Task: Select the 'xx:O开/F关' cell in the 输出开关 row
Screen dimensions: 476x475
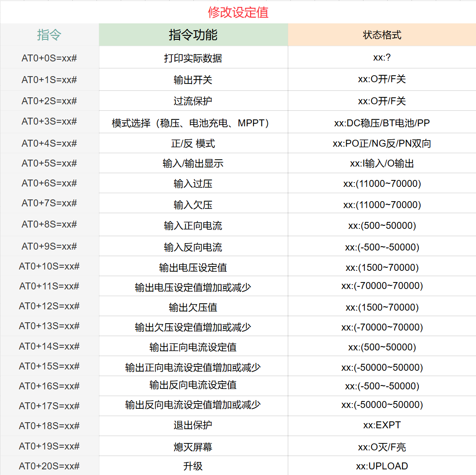Action: [x=382, y=80]
